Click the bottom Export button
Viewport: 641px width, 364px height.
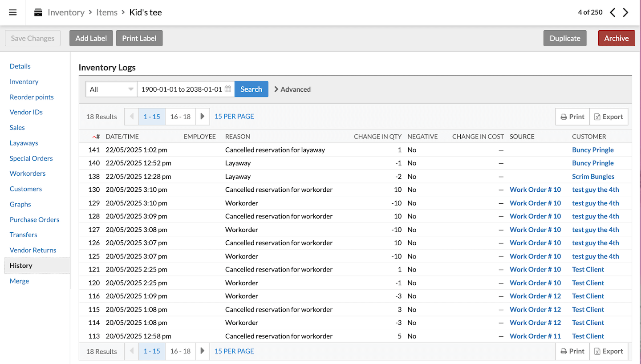pos(609,351)
